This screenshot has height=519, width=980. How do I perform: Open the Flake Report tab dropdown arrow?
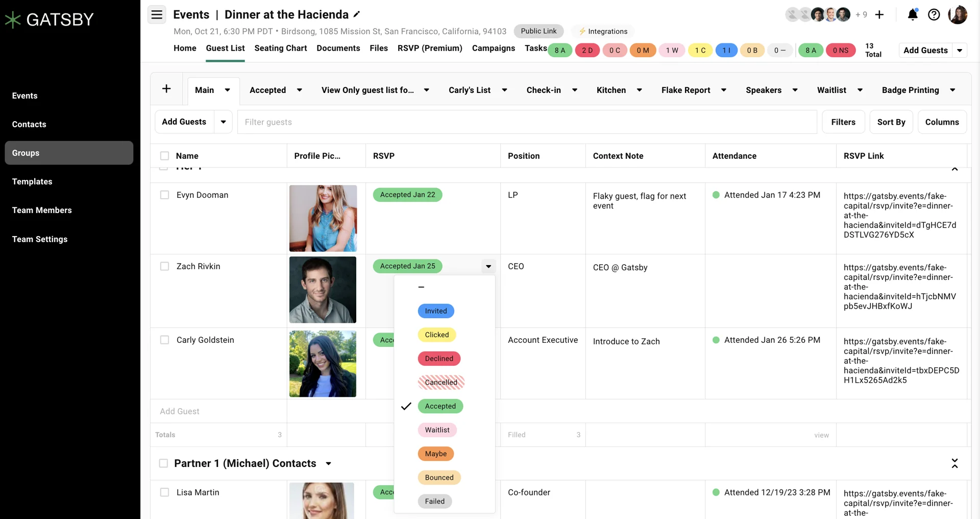point(724,90)
